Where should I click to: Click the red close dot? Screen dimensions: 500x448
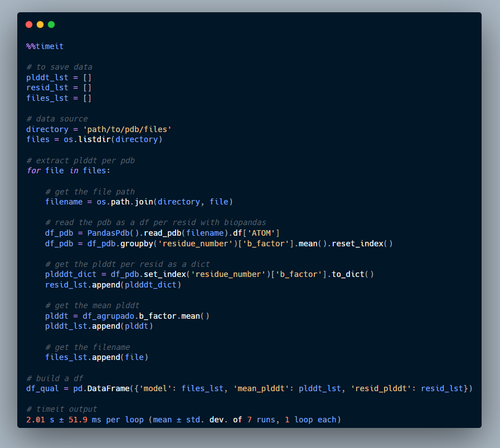pos(29,25)
